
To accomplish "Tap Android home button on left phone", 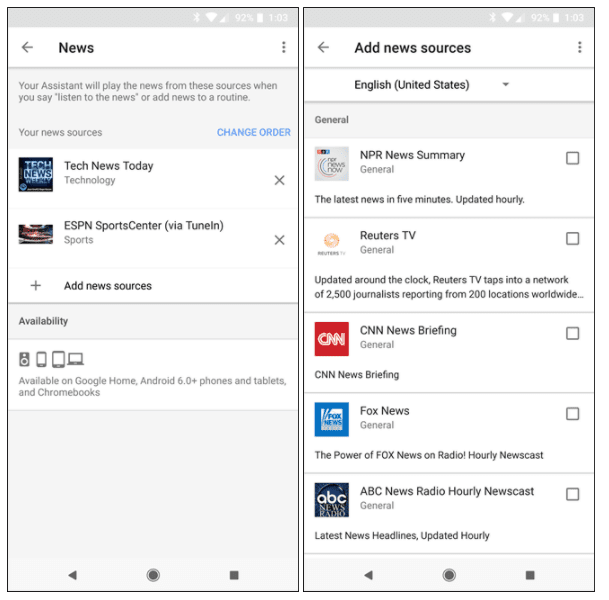I will pos(153,575).
